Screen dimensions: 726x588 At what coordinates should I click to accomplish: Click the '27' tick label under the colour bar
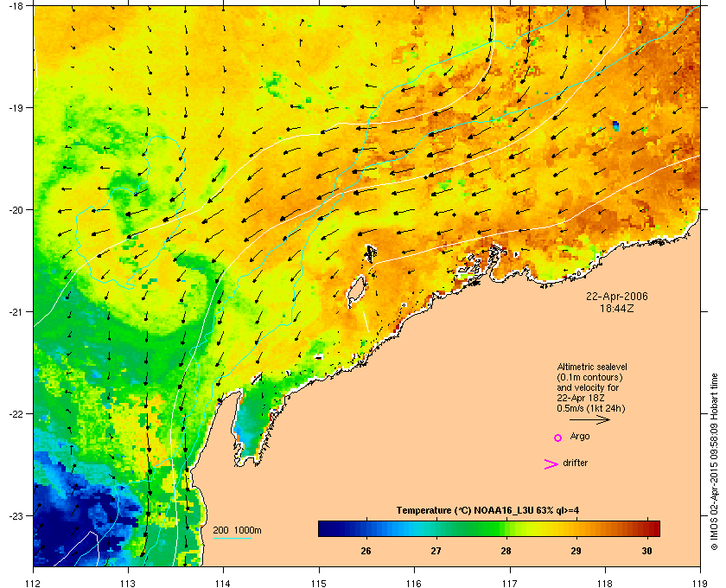(436, 551)
